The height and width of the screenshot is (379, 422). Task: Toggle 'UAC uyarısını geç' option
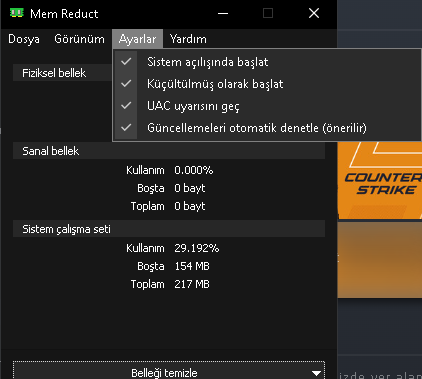point(267,106)
